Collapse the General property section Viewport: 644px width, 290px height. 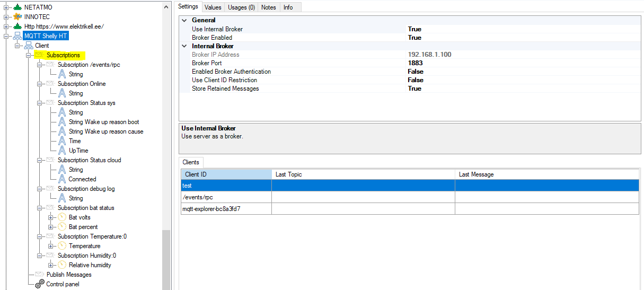(x=184, y=20)
